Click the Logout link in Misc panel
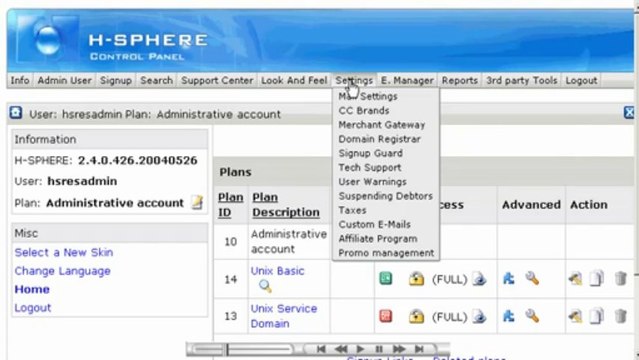Image resolution: width=639 pixels, height=360 pixels. pyautogui.click(x=33, y=308)
